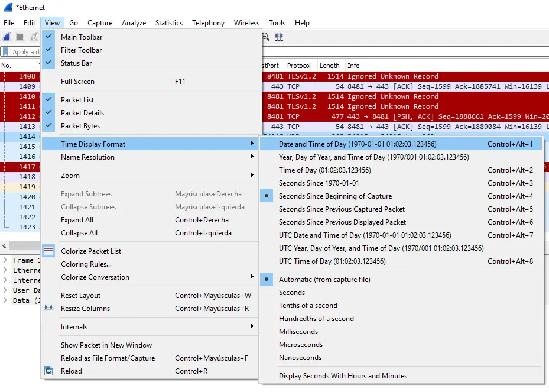
Task: Open the Wireless menu
Action: [x=246, y=23]
